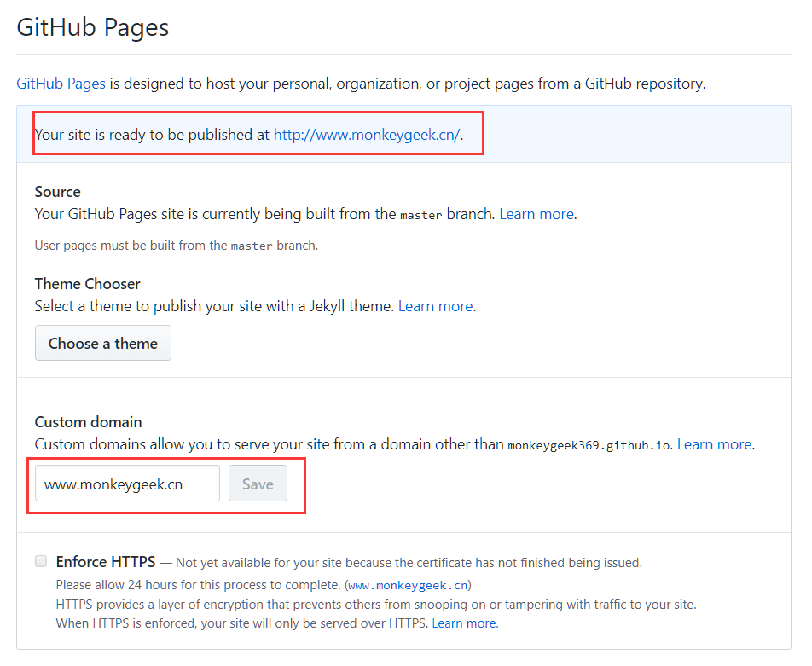Open Learn more link about enforcing HTTPS
Screen dimensions: 812x666
(x=464, y=623)
